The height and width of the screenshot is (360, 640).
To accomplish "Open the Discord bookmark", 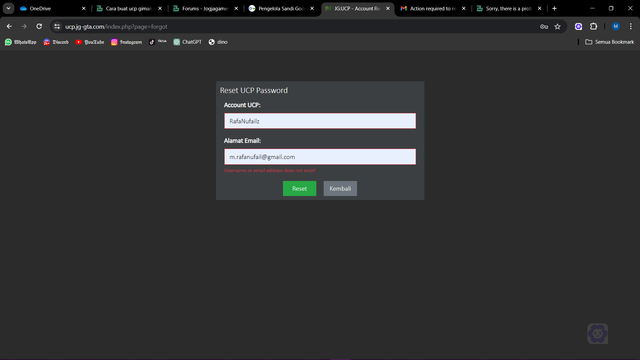I will [56, 42].
